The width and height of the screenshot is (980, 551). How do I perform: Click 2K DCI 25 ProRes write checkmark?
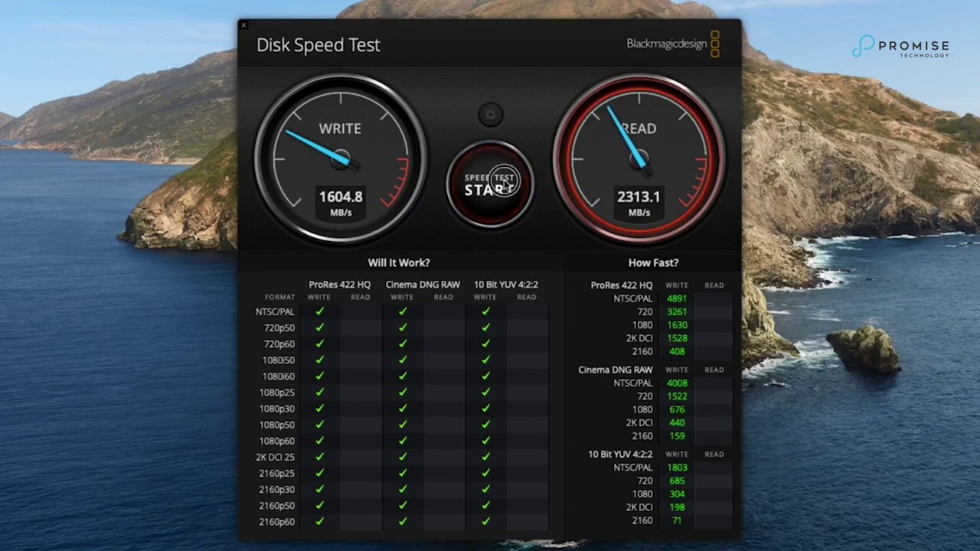coord(319,457)
